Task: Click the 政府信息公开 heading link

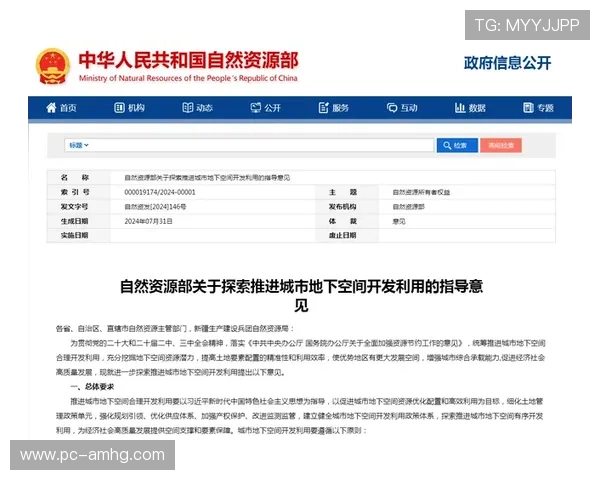Action: [x=507, y=63]
